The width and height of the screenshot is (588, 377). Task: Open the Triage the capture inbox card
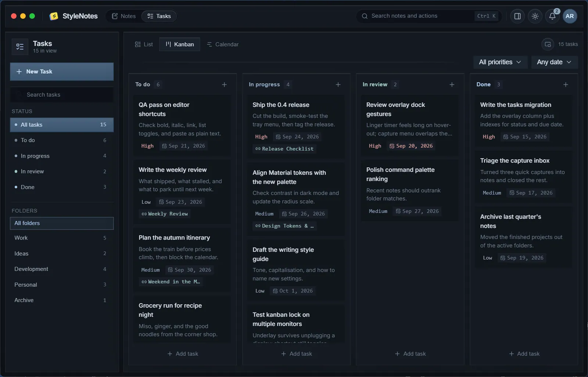[x=523, y=177]
